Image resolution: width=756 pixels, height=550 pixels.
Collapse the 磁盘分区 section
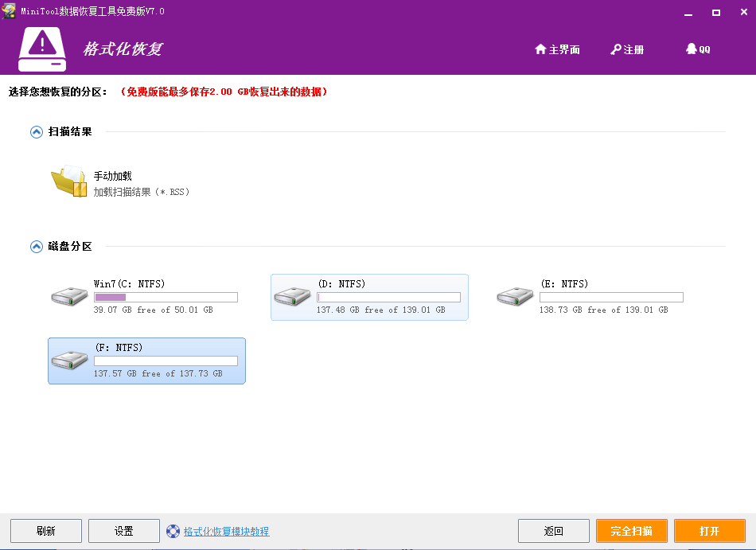coord(36,247)
